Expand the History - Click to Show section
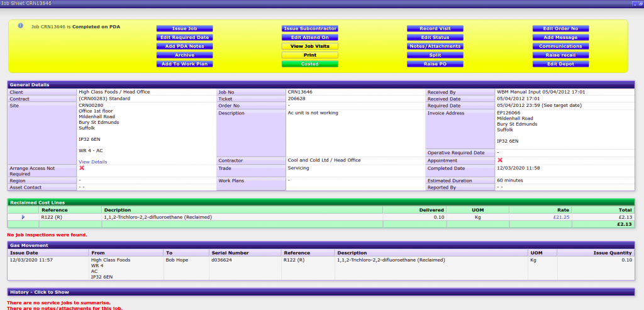Screen dimensions: 644x310 [x=321, y=292]
